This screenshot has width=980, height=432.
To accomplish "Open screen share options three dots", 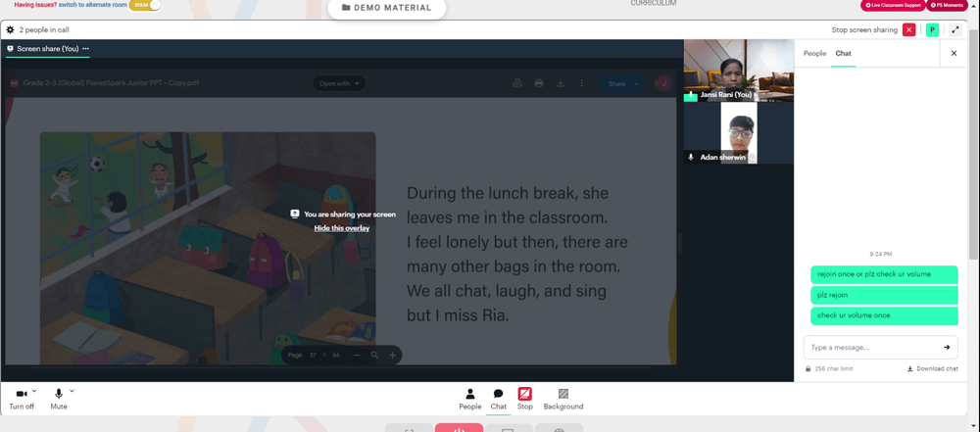I will tap(85, 48).
